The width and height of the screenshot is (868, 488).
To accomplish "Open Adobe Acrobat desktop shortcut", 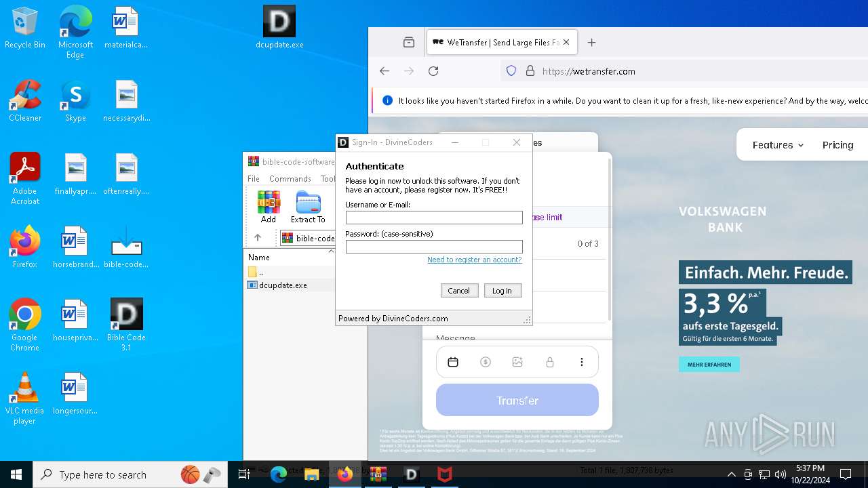I will point(25,179).
